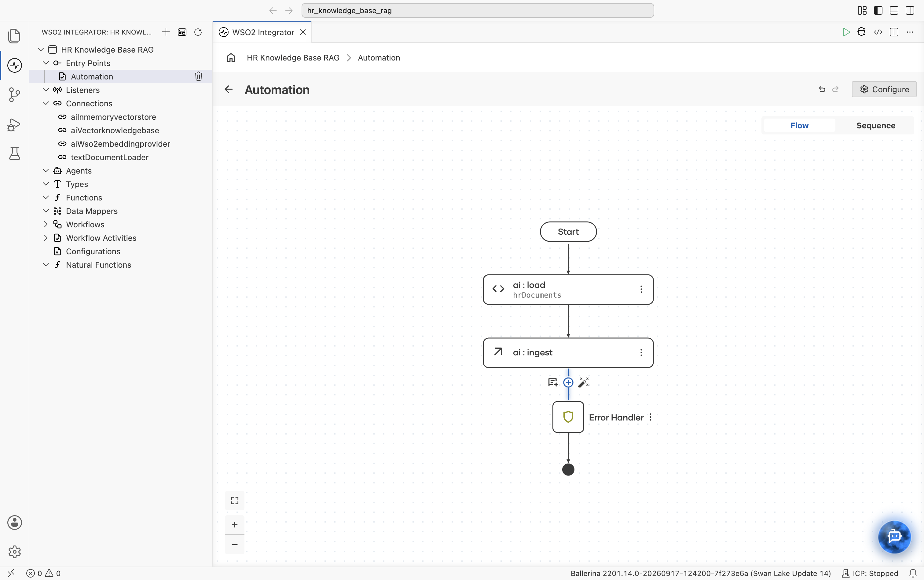Open the aiVectorknowledgebase connection
The height and width of the screenshot is (580, 924).
(115, 130)
